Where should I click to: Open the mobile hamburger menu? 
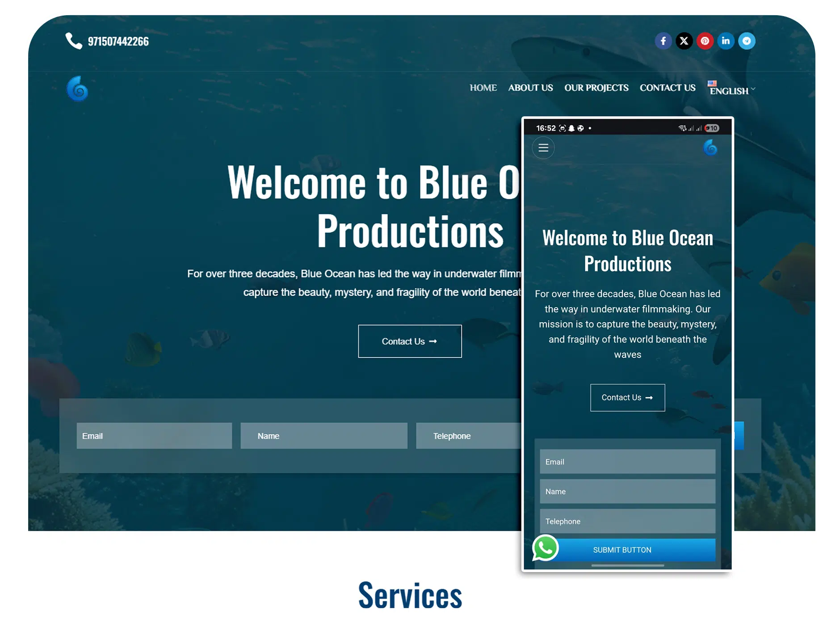(543, 148)
